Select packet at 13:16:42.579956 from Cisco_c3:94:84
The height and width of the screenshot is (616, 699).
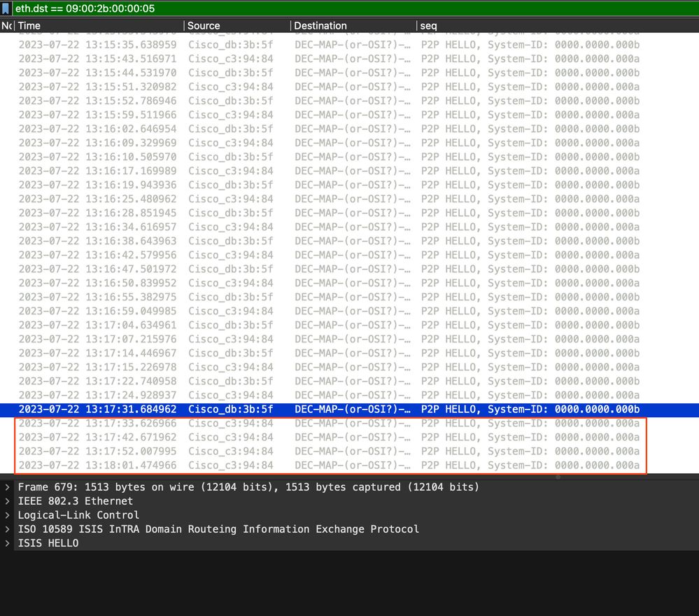[350, 255]
